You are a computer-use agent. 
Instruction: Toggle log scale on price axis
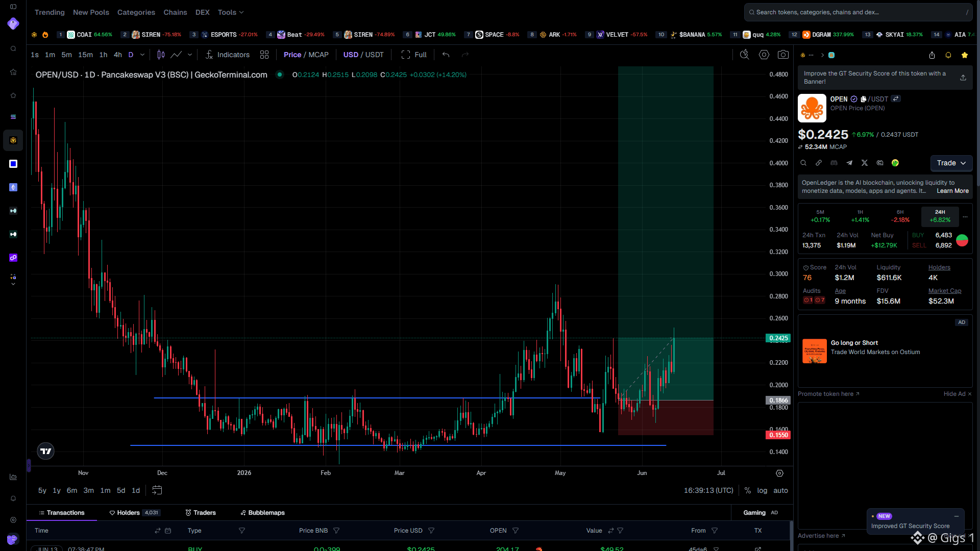pos(762,490)
